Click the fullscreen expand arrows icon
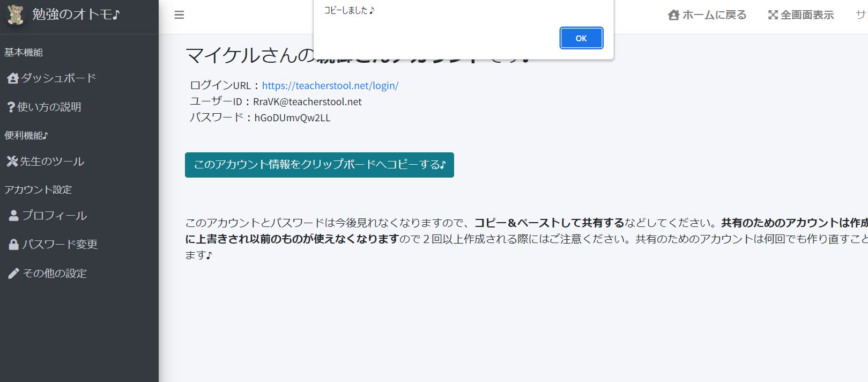The width and height of the screenshot is (868, 382). (x=773, y=15)
